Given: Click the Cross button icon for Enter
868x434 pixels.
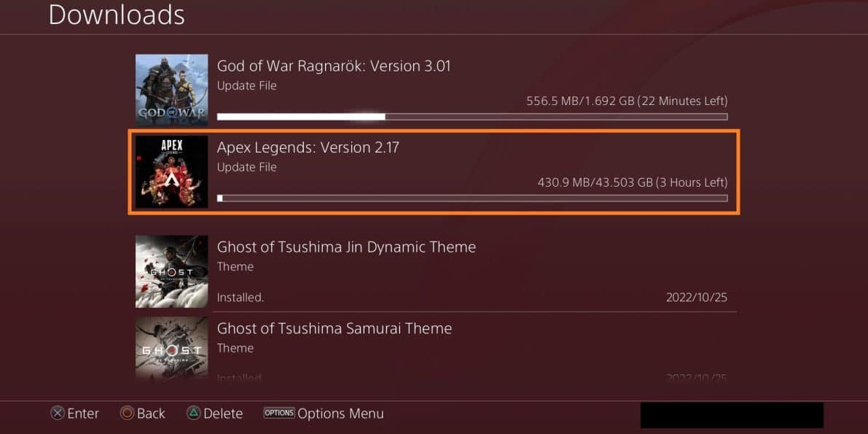Looking at the screenshot, I should [x=58, y=414].
